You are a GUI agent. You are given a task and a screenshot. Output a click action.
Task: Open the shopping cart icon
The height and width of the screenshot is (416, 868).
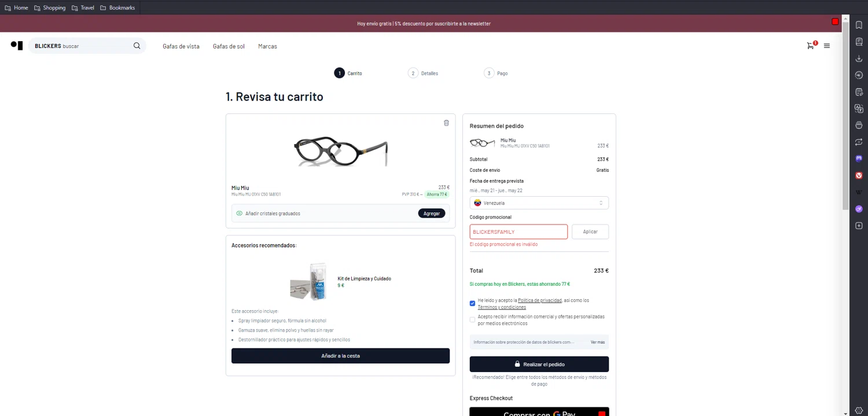click(x=811, y=45)
